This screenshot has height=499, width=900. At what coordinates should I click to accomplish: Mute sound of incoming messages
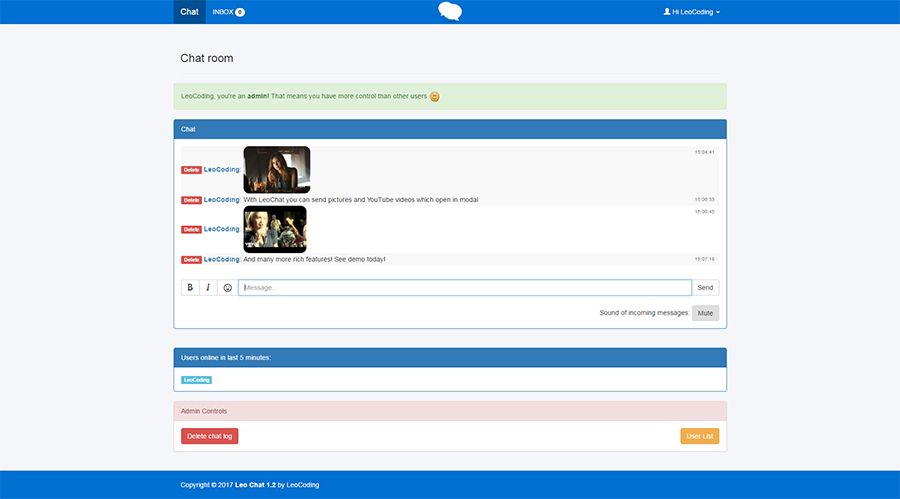click(x=705, y=313)
